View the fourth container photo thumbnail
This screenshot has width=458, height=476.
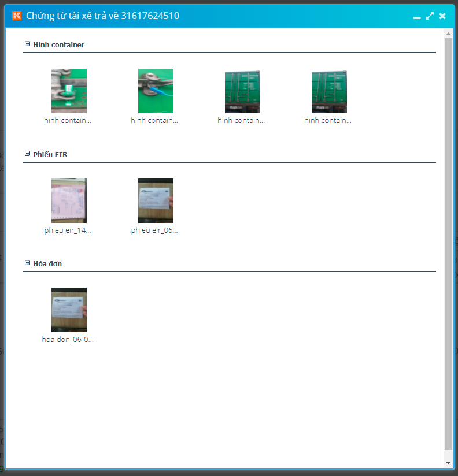coord(329,91)
